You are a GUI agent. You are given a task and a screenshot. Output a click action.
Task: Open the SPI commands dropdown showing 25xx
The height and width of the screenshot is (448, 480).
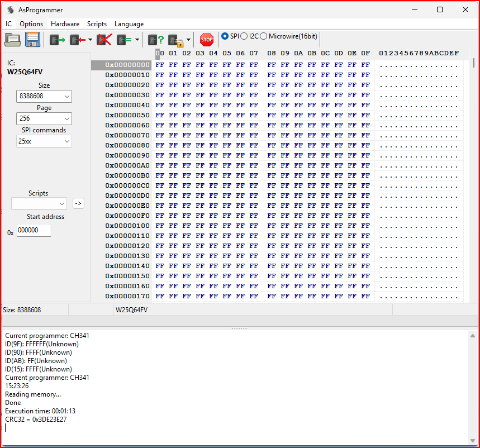(44, 141)
